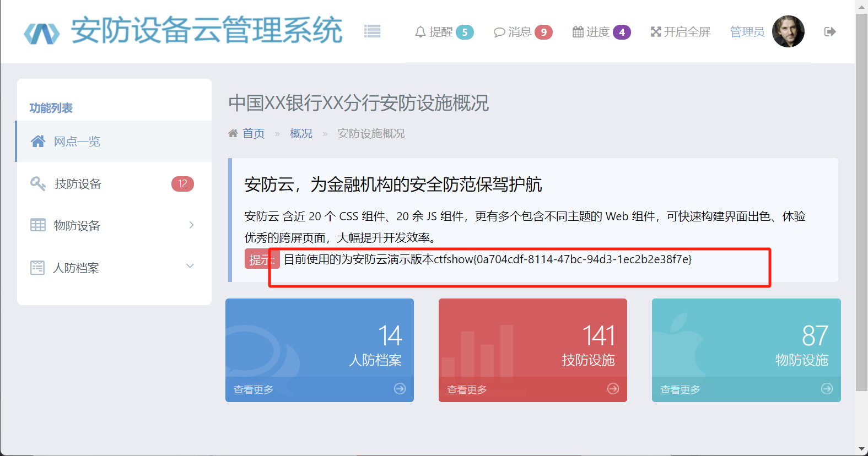Go to 概况 breadcrumb link
Viewport: 868px width, 456px height.
coord(301,133)
